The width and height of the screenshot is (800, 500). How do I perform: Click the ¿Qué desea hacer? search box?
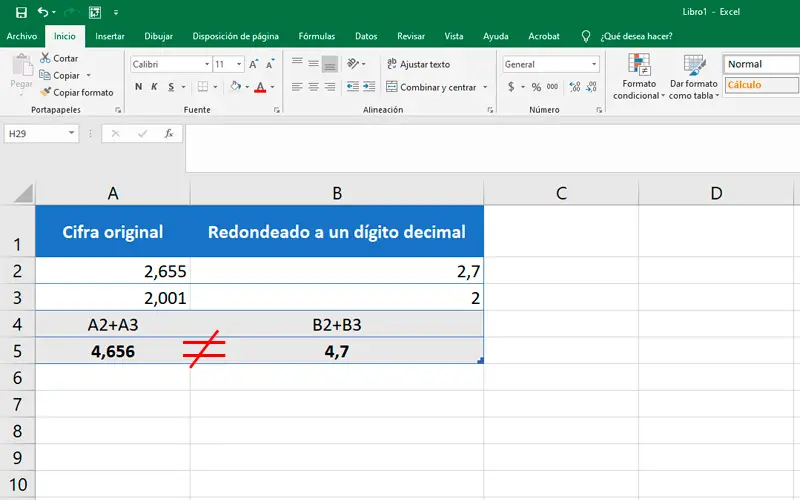(x=636, y=36)
